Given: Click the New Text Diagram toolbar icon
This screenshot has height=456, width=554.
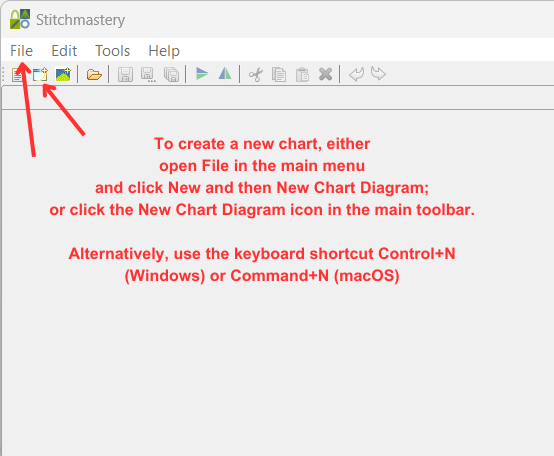Looking at the screenshot, I should (x=17, y=75).
